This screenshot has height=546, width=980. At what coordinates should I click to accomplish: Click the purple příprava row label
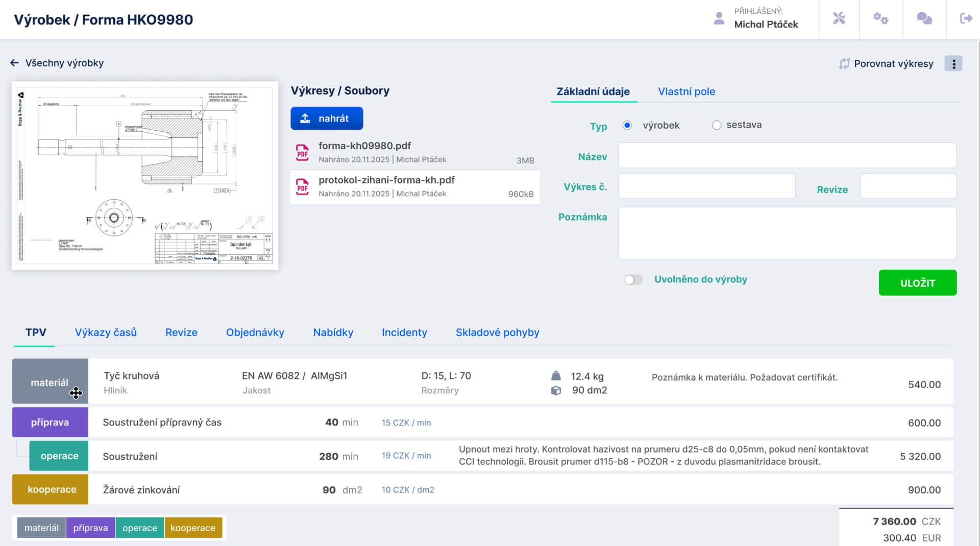(x=50, y=422)
